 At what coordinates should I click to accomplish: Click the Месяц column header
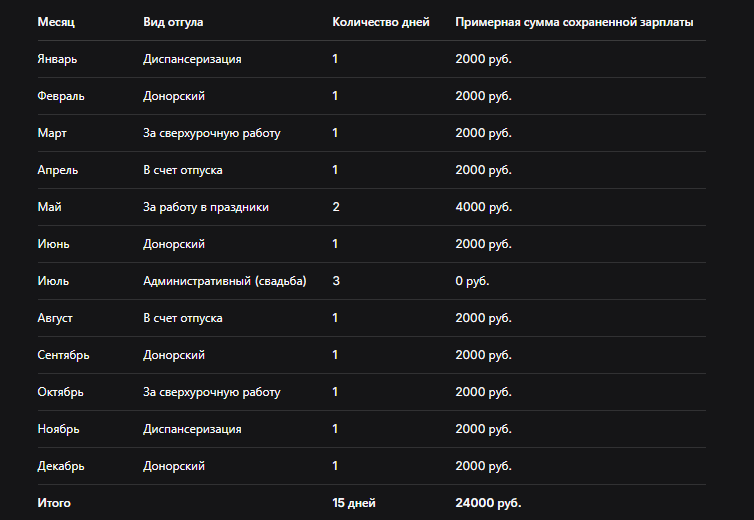coord(56,22)
